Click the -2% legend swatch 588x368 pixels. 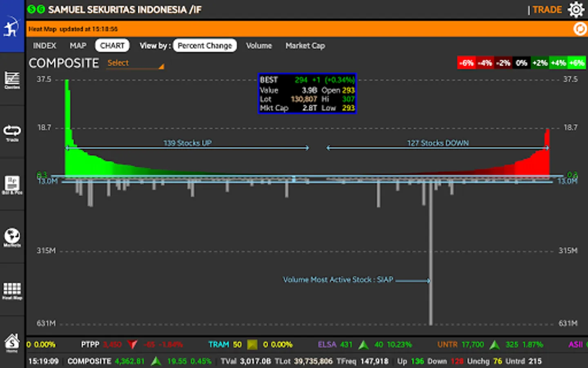pyautogui.click(x=503, y=63)
